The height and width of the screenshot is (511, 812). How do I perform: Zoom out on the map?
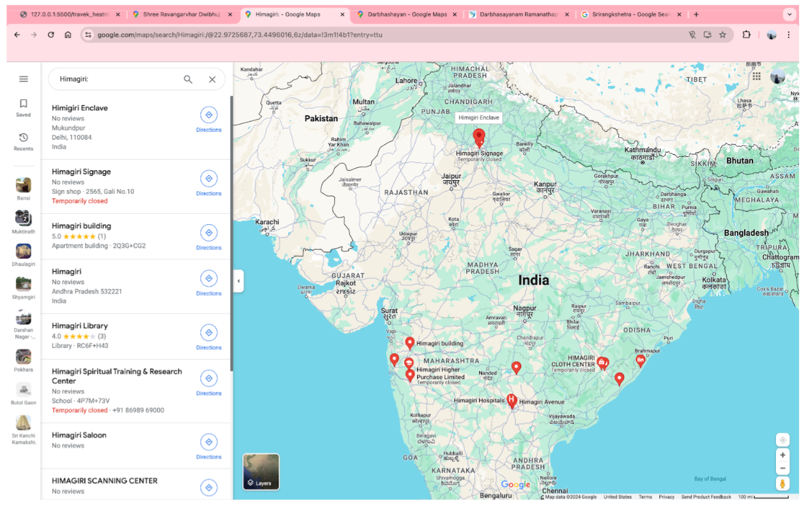pyautogui.click(x=783, y=469)
